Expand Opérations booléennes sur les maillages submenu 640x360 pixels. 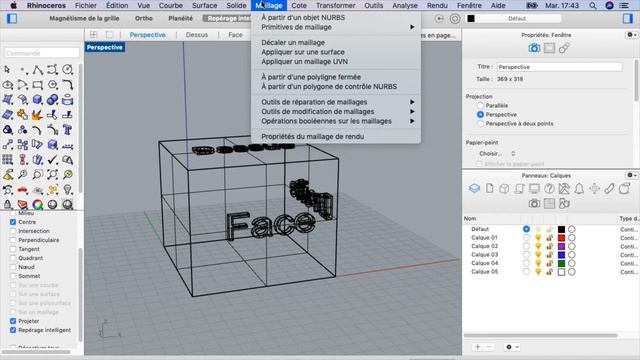pos(336,121)
